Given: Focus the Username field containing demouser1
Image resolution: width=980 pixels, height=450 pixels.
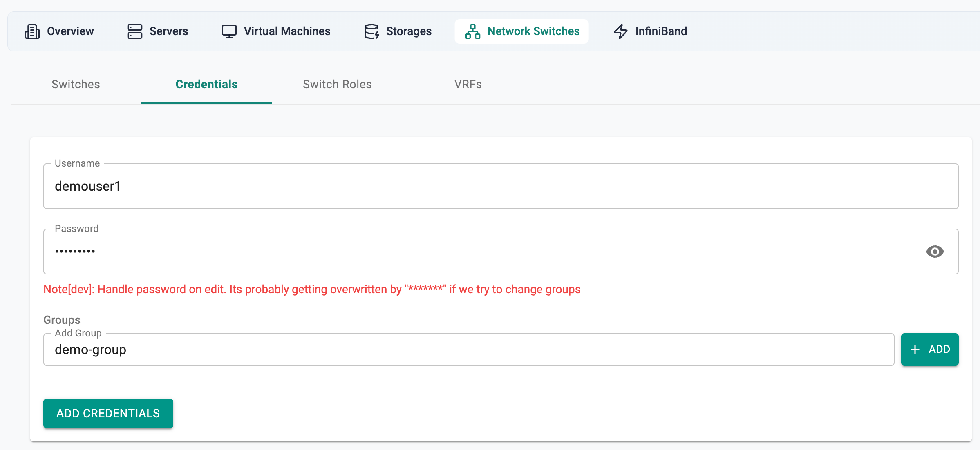Looking at the screenshot, I should [x=501, y=187].
